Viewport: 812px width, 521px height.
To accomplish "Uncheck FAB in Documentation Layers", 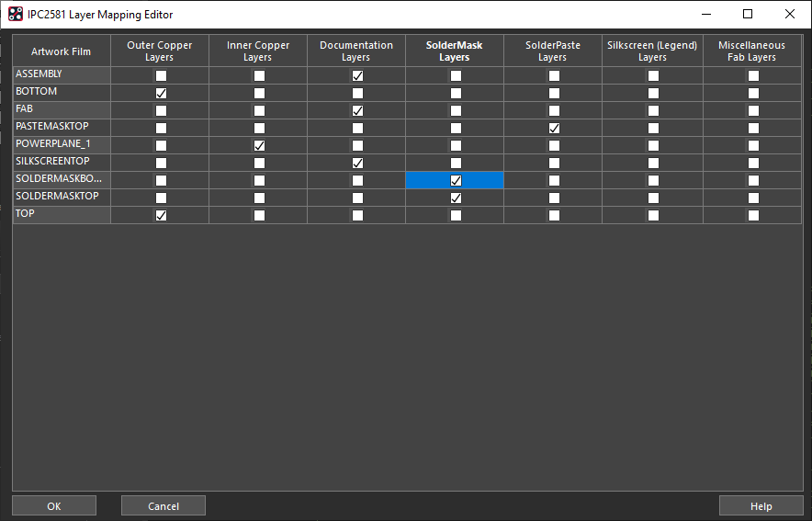I will point(357,111).
